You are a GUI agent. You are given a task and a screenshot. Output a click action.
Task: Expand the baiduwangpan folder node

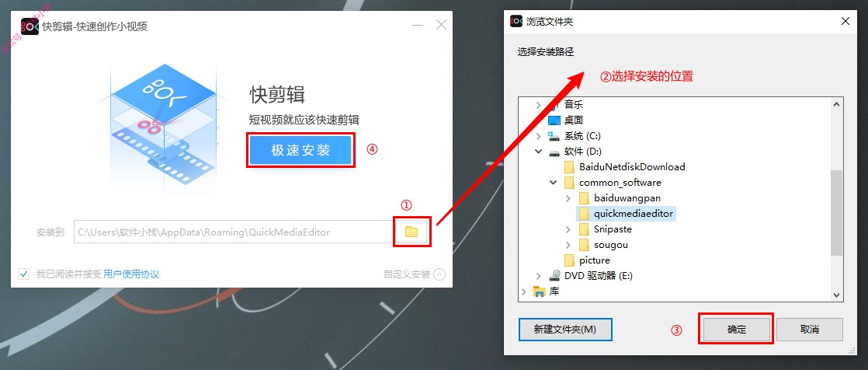pos(568,197)
